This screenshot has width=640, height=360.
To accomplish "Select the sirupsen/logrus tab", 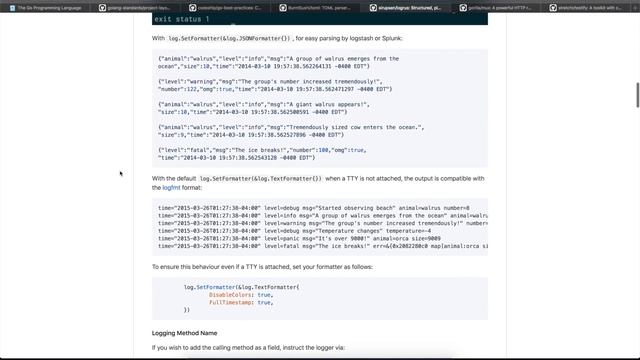I will point(406,7).
